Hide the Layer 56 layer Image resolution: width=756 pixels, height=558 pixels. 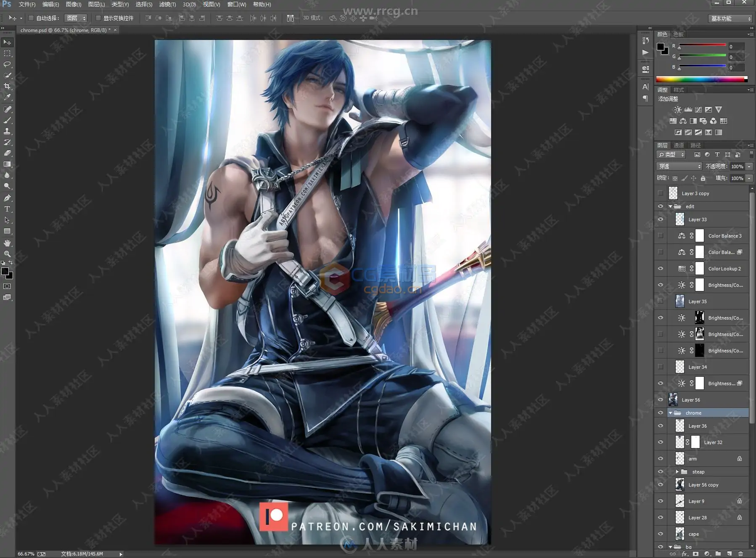(x=661, y=400)
